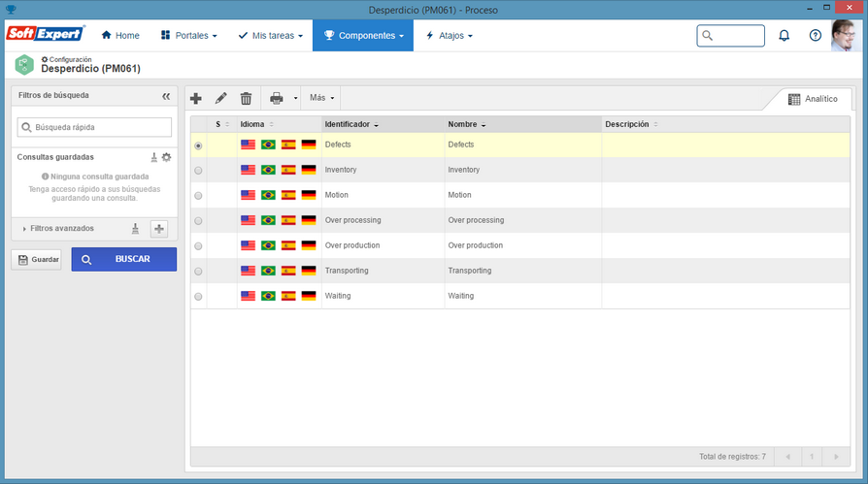Select the Defects row radio button

(198, 145)
